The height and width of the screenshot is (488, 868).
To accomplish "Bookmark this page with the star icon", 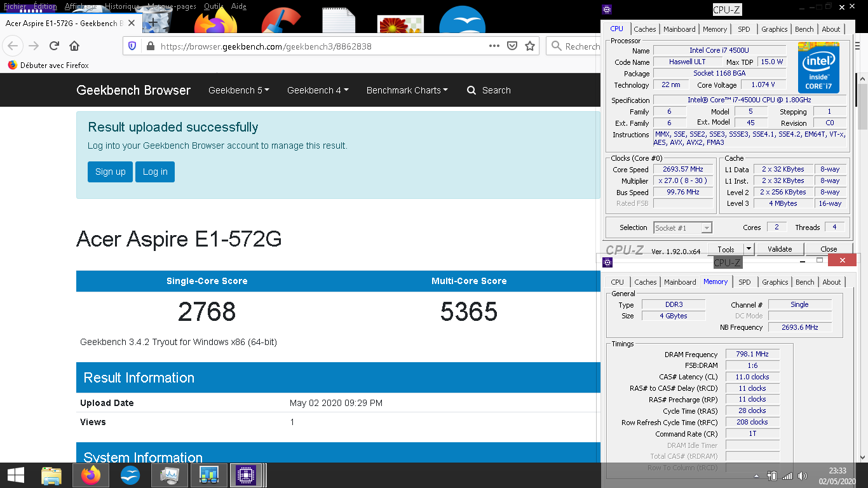I will click(x=530, y=46).
